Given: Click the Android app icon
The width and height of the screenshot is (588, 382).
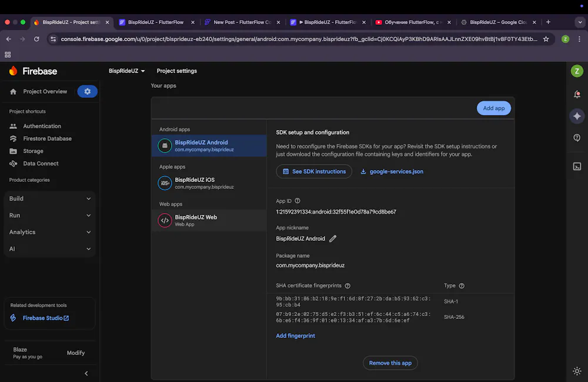Looking at the screenshot, I should point(165,145).
